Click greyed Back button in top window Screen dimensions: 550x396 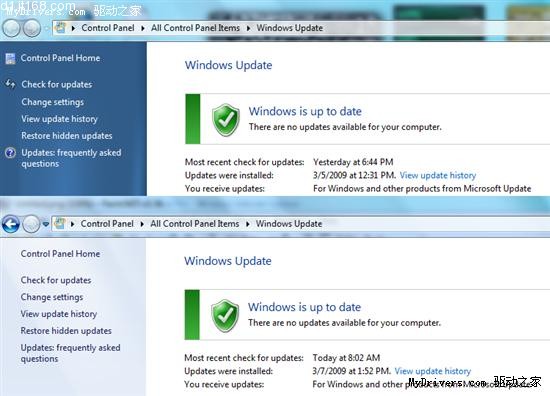11,28
